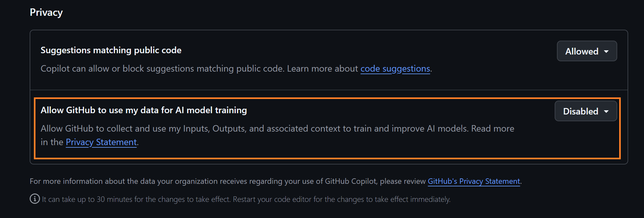Image resolution: width=644 pixels, height=218 pixels.
Task: Click the Privacy section heading
Action: pyautogui.click(x=46, y=12)
